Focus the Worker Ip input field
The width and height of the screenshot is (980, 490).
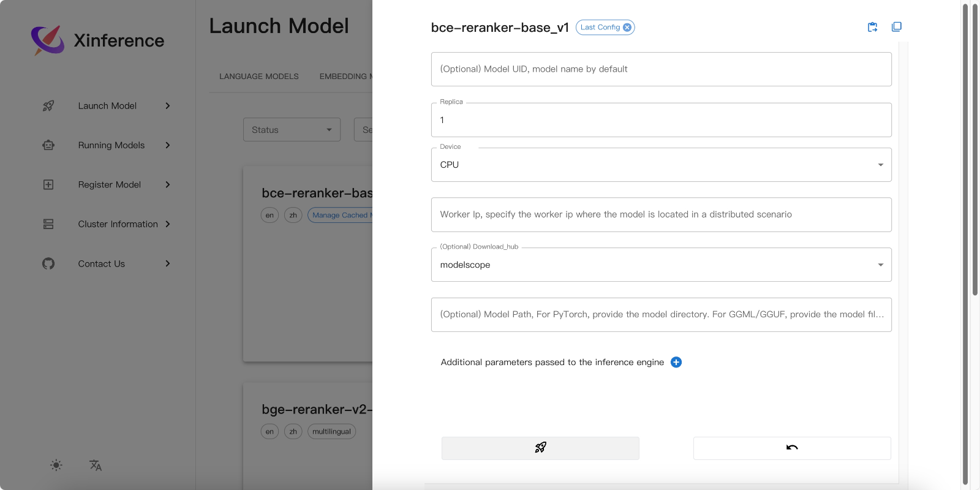click(x=661, y=214)
